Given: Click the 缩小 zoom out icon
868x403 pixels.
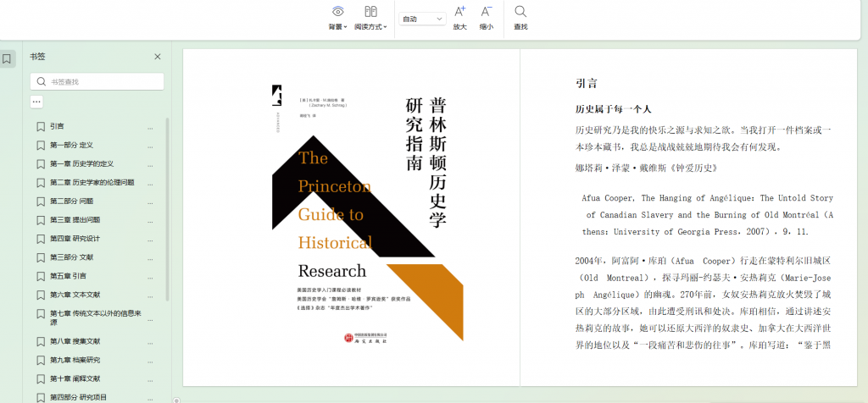Looking at the screenshot, I should 486,12.
